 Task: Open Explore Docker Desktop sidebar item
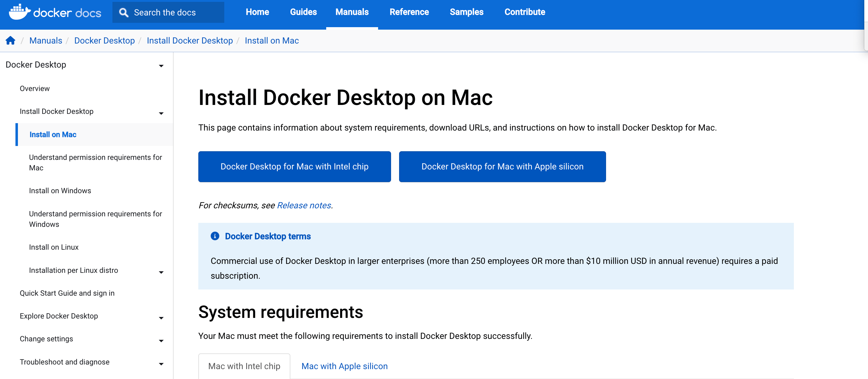point(59,316)
